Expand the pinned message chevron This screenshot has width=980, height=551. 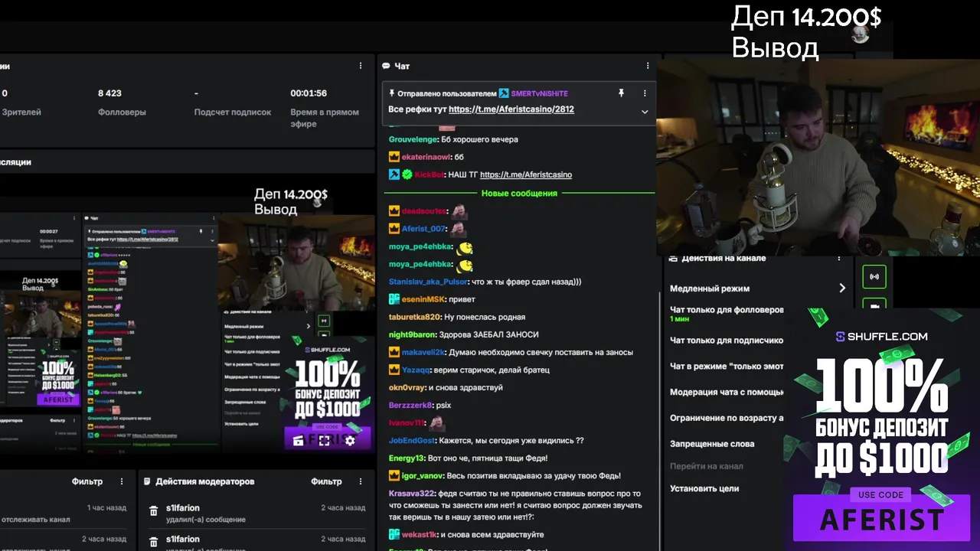pos(645,112)
